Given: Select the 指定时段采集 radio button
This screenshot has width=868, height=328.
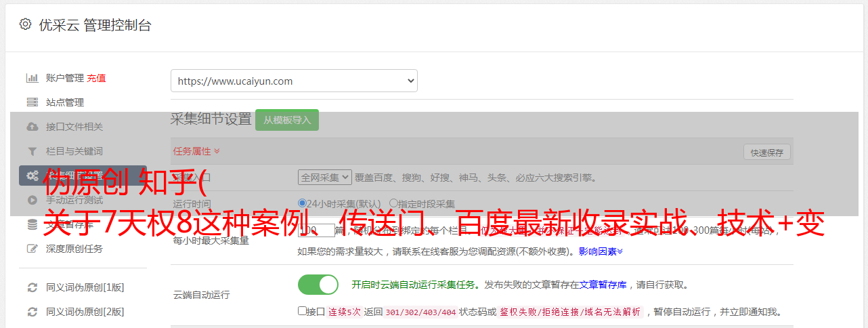Looking at the screenshot, I should pyautogui.click(x=393, y=203).
